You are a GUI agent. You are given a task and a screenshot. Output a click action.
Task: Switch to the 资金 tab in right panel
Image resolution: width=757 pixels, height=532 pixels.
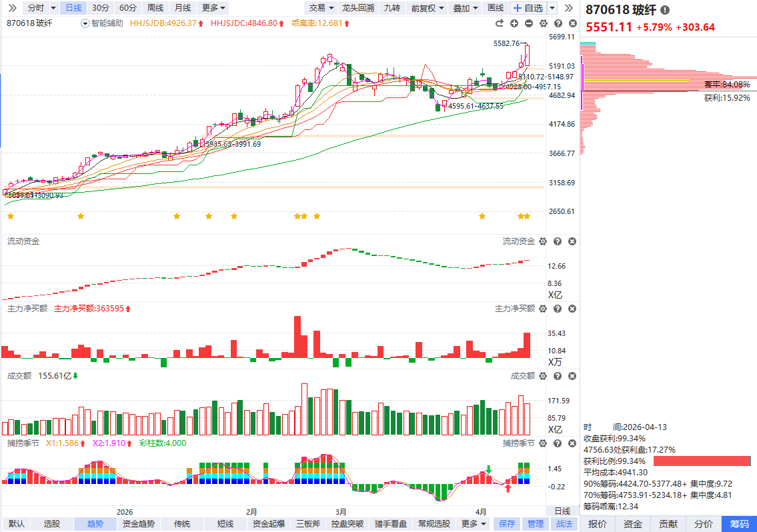click(632, 524)
